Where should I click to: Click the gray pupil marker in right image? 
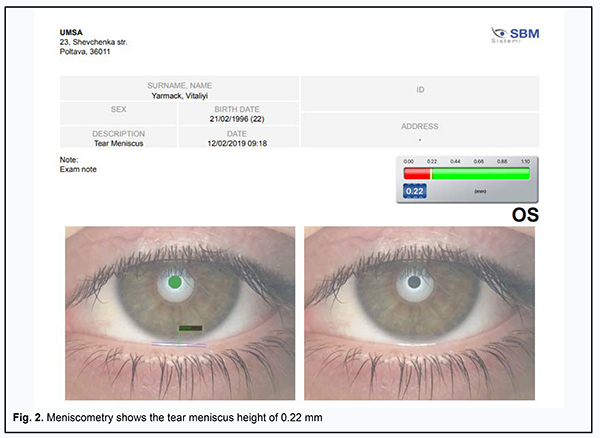pos(413,283)
